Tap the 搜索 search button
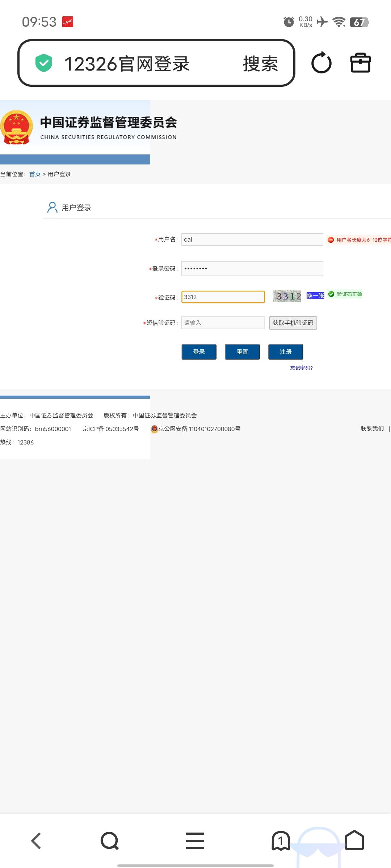391x868 pixels. [x=260, y=64]
